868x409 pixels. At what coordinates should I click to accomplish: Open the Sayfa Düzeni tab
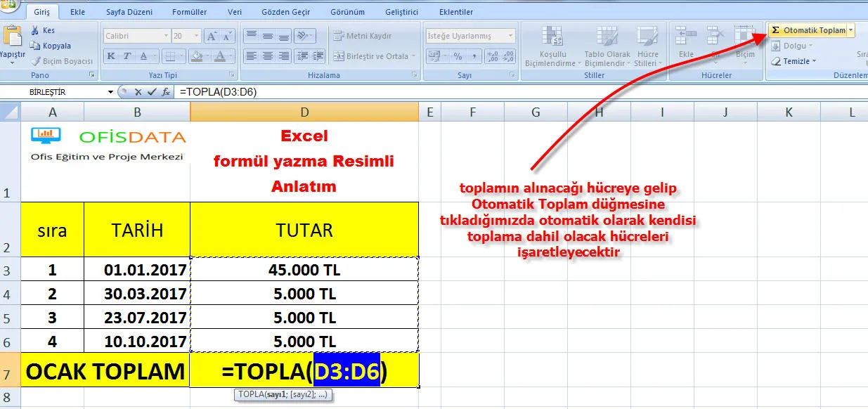pyautogui.click(x=128, y=12)
